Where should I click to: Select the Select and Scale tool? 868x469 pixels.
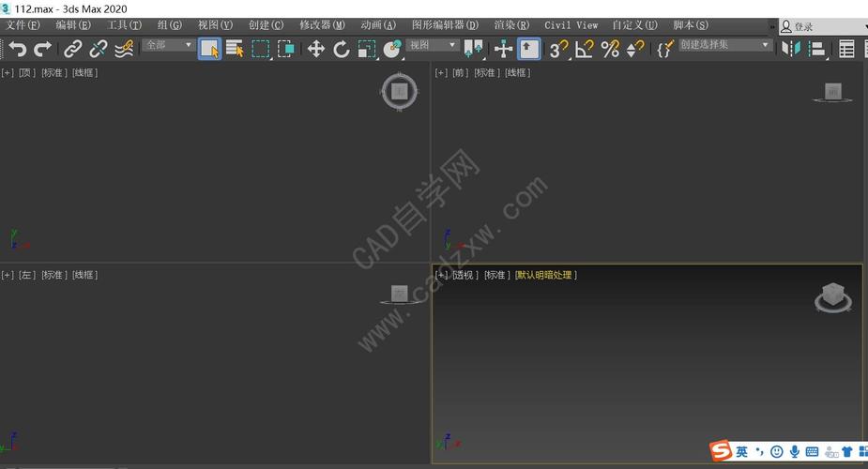click(367, 49)
